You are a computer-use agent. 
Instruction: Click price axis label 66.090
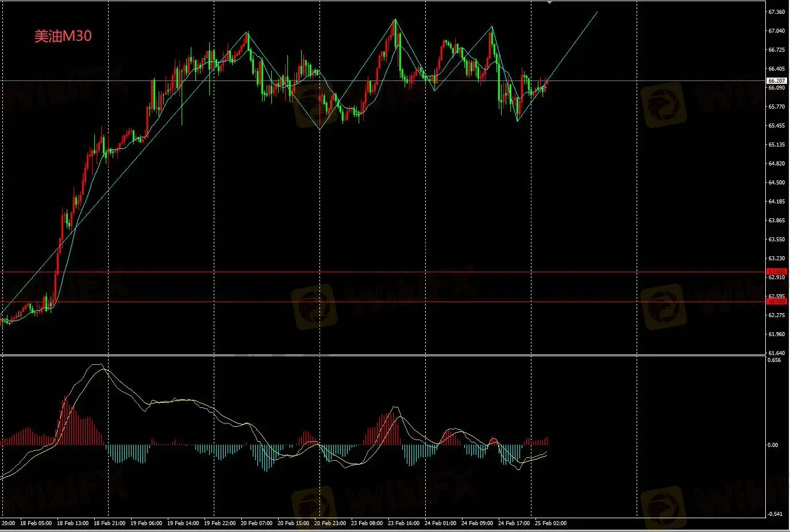point(777,88)
